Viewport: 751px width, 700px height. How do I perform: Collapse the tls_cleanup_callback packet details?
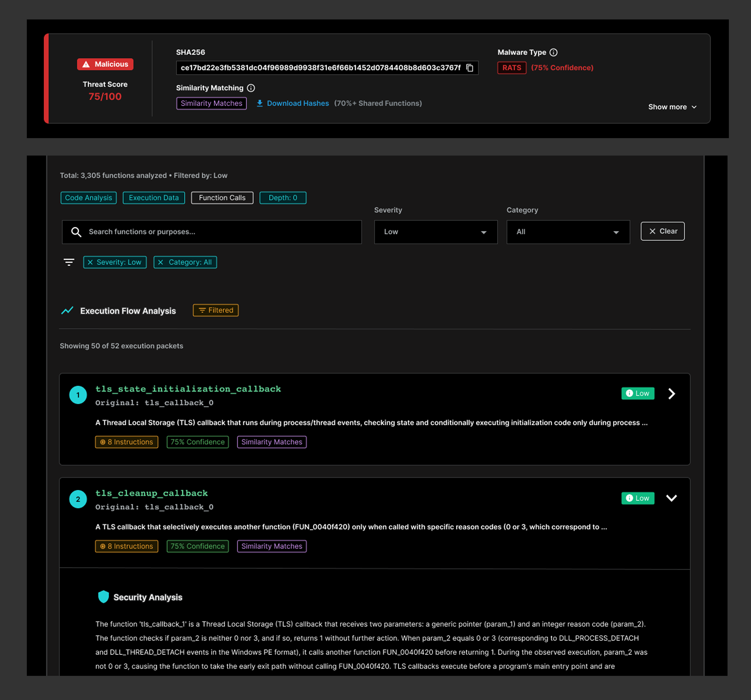tap(672, 498)
